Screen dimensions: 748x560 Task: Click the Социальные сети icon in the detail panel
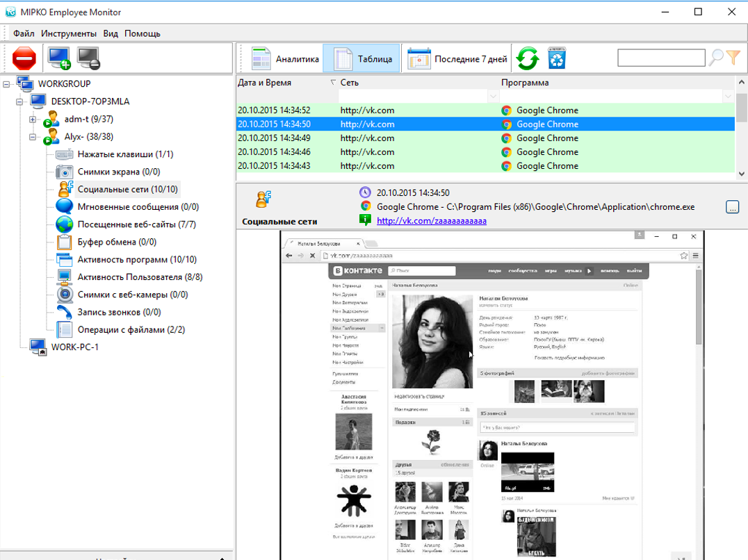pyautogui.click(x=263, y=199)
